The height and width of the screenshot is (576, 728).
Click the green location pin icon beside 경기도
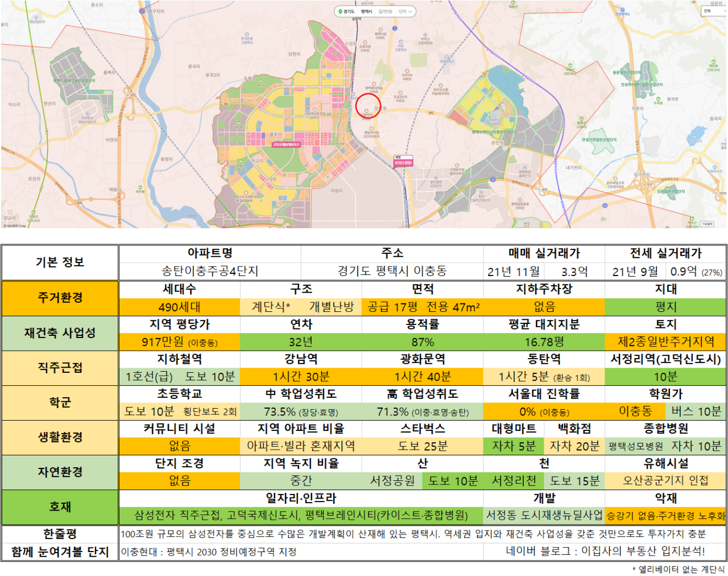pos(340,11)
